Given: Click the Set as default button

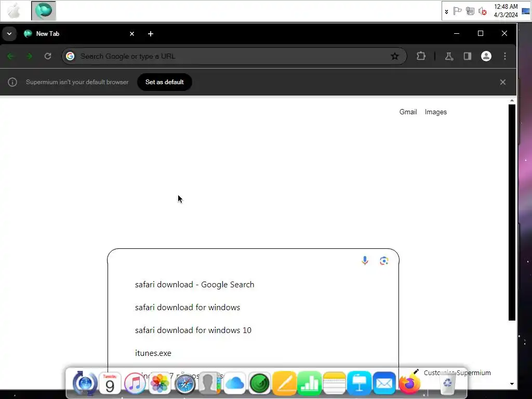Looking at the screenshot, I should click(x=165, y=82).
